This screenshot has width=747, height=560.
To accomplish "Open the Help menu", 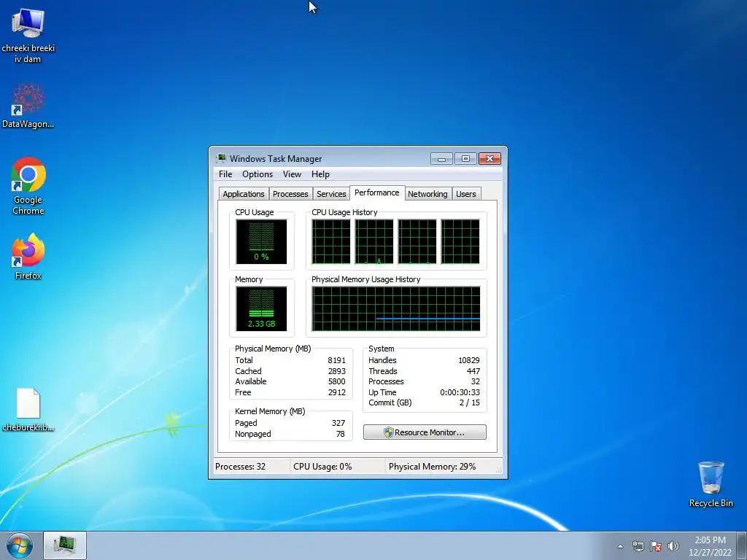I will coord(320,174).
